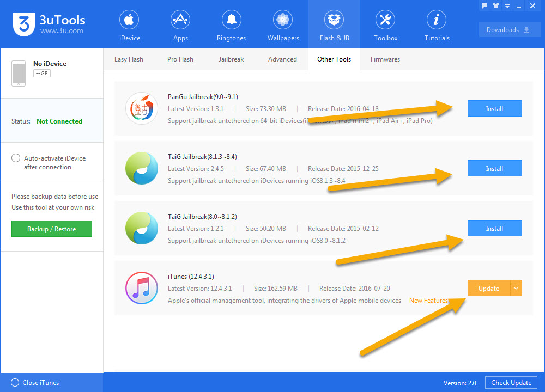Click the iTunes music note icon

(142, 288)
